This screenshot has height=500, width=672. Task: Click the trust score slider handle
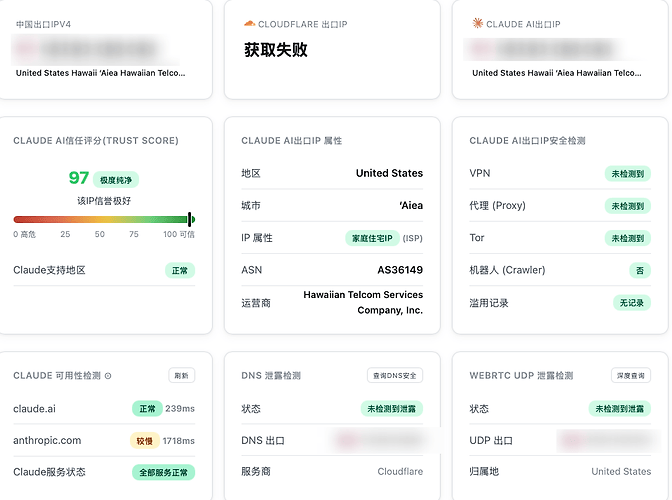coord(189,219)
